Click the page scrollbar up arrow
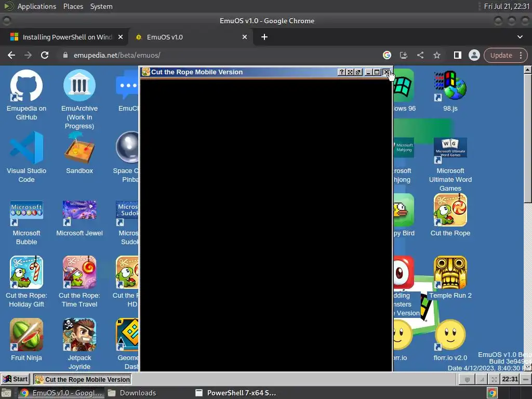This screenshot has height=399, width=532. click(x=528, y=70)
